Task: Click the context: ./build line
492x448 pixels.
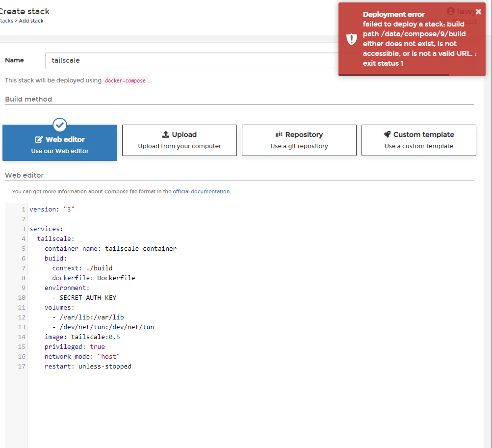Action: click(x=82, y=268)
